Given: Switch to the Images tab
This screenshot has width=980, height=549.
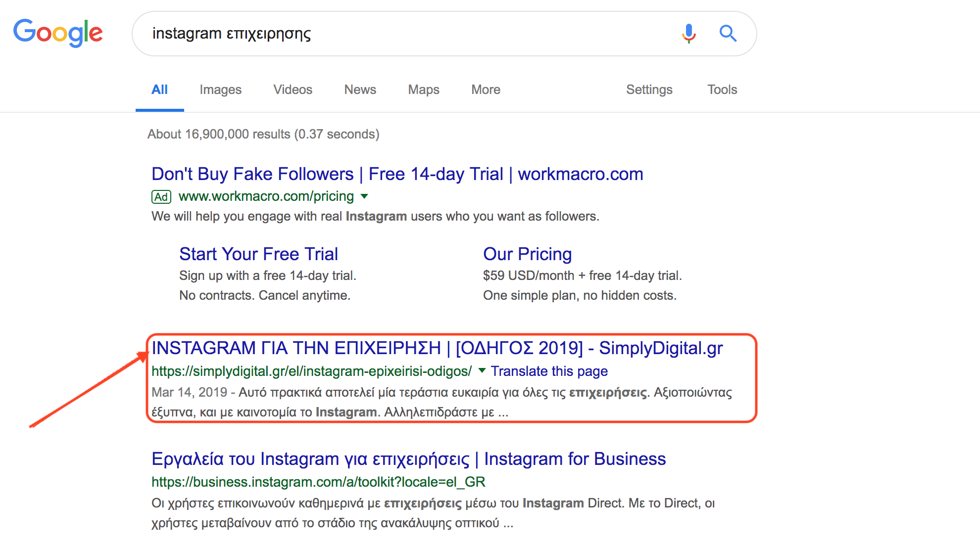Looking at the screenshot, I should [220, 90].
